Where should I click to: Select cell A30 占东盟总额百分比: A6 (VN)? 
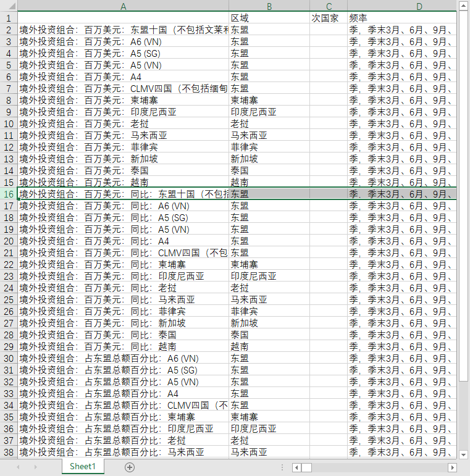123,359
